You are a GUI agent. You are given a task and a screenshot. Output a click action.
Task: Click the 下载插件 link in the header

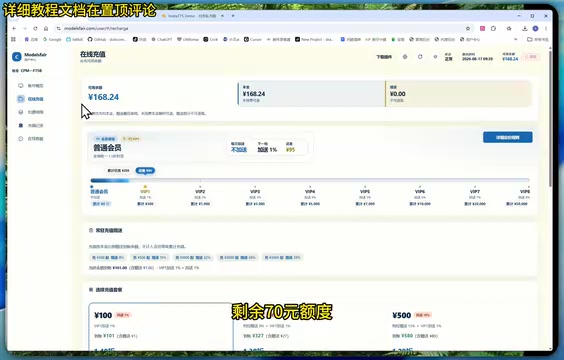point(384,57)
